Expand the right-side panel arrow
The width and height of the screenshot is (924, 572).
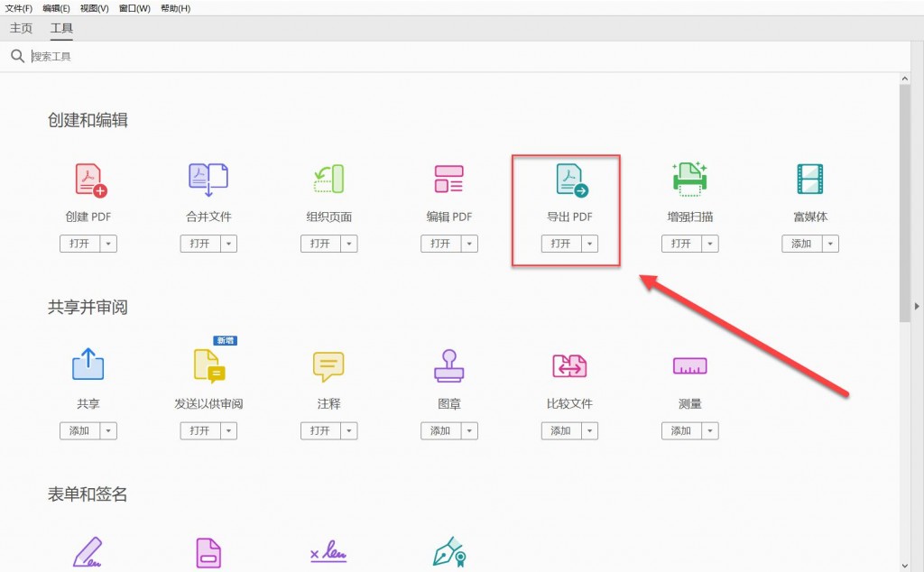point(917,307)
